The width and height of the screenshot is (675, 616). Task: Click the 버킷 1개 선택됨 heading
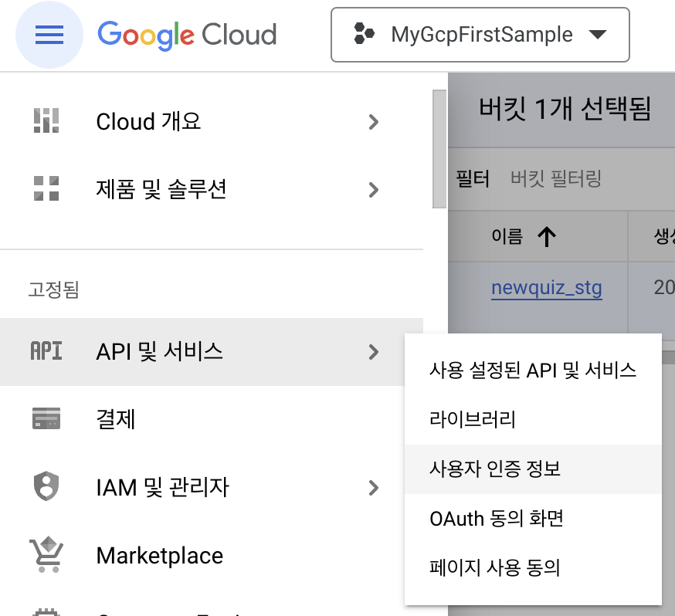pyautogui.click(x=565, y=108)
